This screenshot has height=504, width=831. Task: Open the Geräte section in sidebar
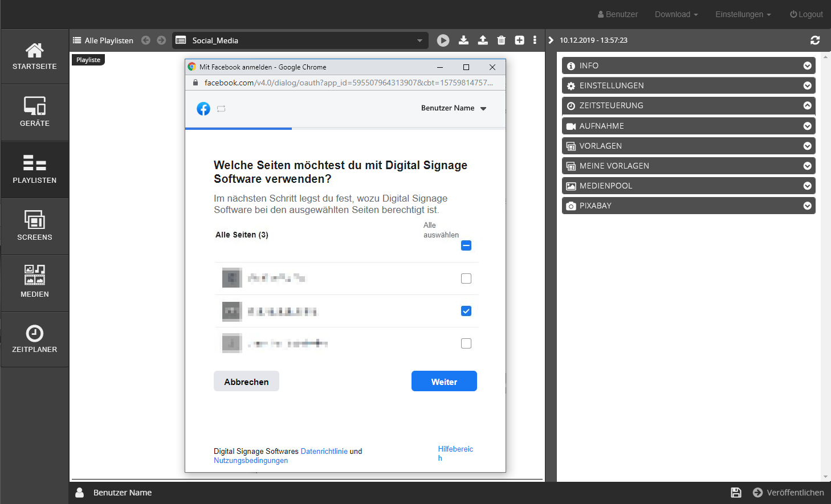pyautogui.click(x=35, y=112)
